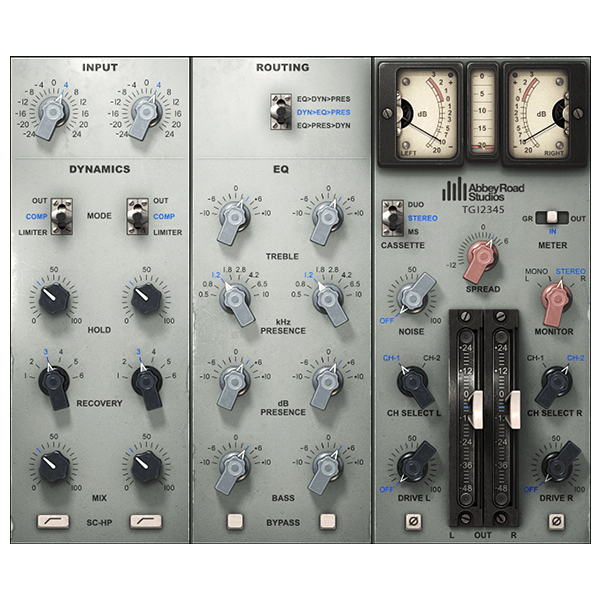Toggle the left EQ Bypass button

tap(235, 521)
